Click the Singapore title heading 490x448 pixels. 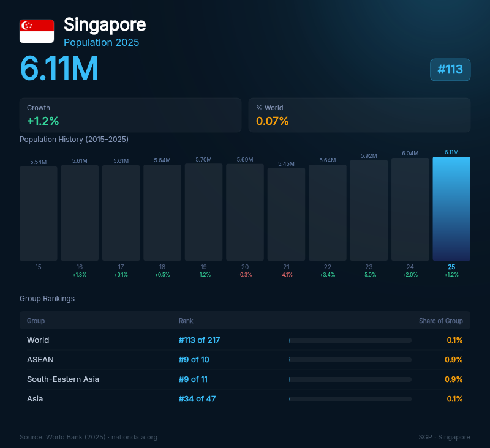click(105, 24)
